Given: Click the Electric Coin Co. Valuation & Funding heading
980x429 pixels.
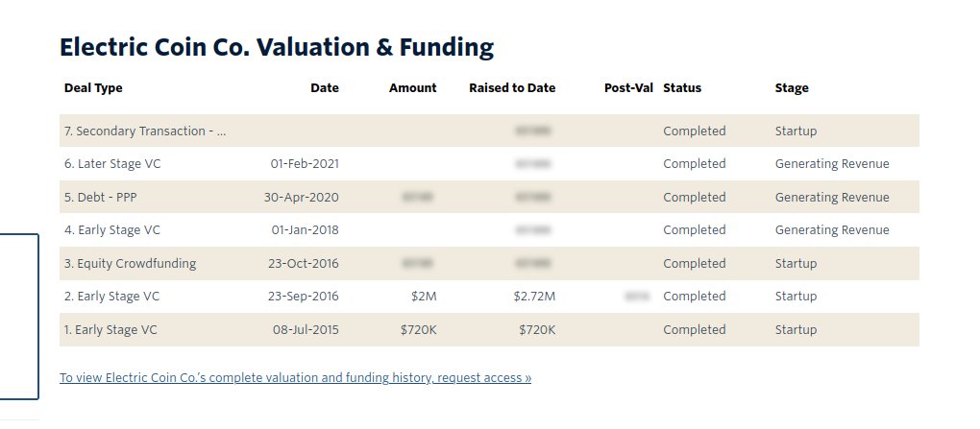Looking at the screenshot, I should (x=277, y=47).
